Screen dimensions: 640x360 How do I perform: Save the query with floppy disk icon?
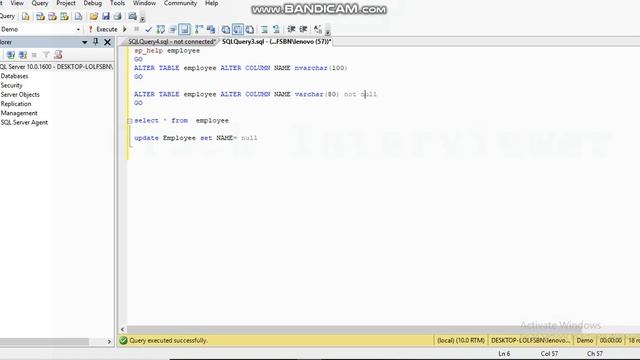[x=106, y=16]
